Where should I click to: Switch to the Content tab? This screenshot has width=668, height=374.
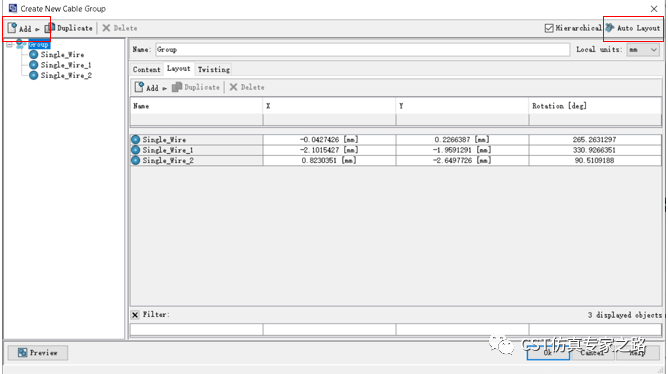pos(147,69)
